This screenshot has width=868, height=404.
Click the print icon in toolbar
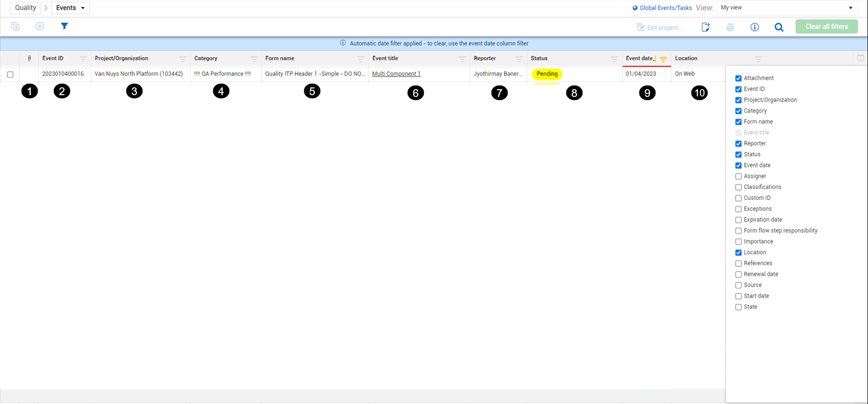(730, 27)
